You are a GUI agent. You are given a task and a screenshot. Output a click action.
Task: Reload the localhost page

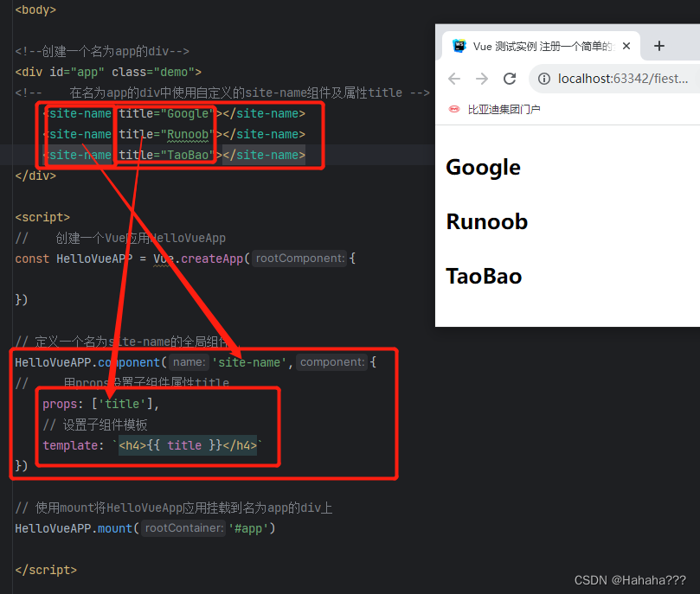[510, 79]
